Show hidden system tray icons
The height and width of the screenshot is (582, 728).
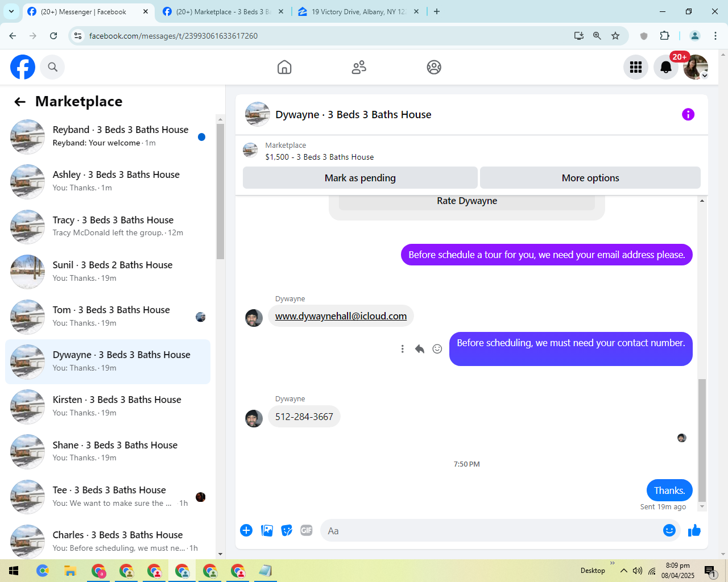coord(624,571)
